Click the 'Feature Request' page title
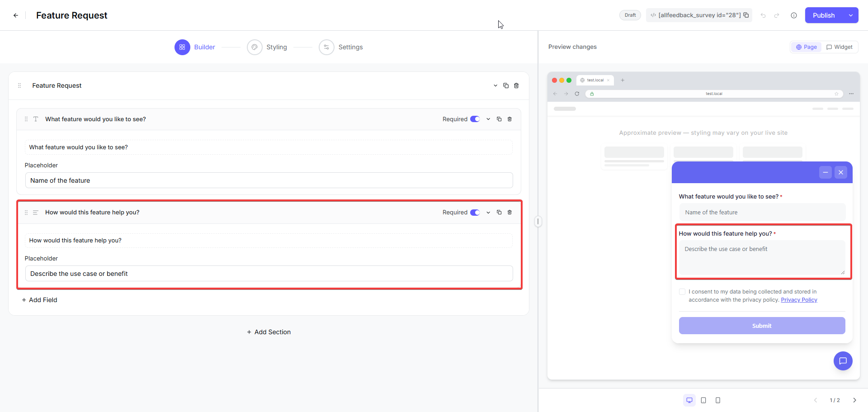868x412 pixels. (x=72, y=15)
